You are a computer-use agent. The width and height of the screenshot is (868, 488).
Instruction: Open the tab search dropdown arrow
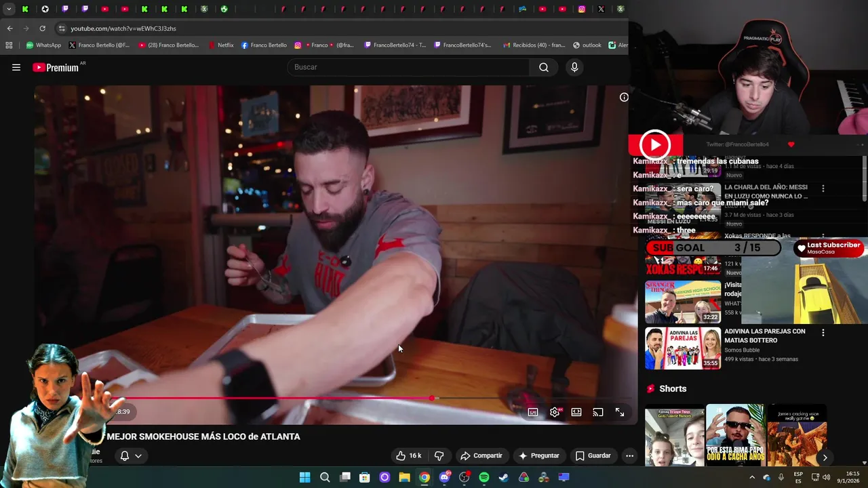point(9,9)
